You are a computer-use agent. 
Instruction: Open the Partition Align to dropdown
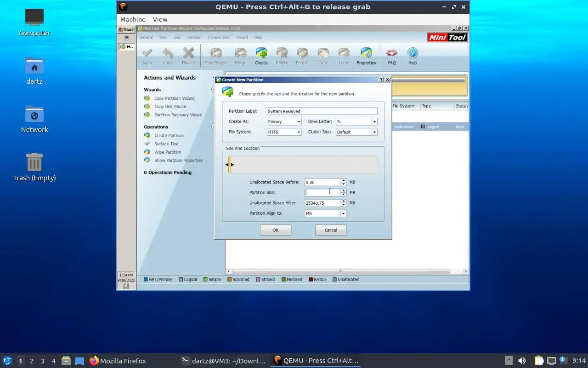(343, 213)
